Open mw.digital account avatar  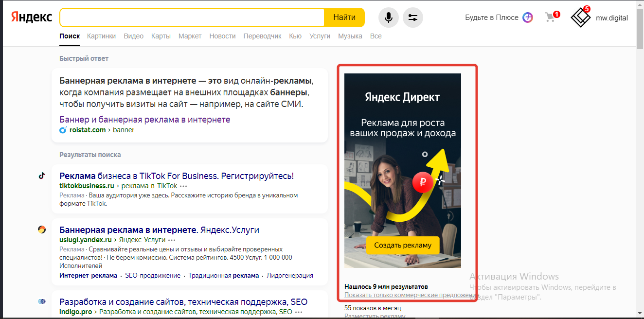coord(580,18)
